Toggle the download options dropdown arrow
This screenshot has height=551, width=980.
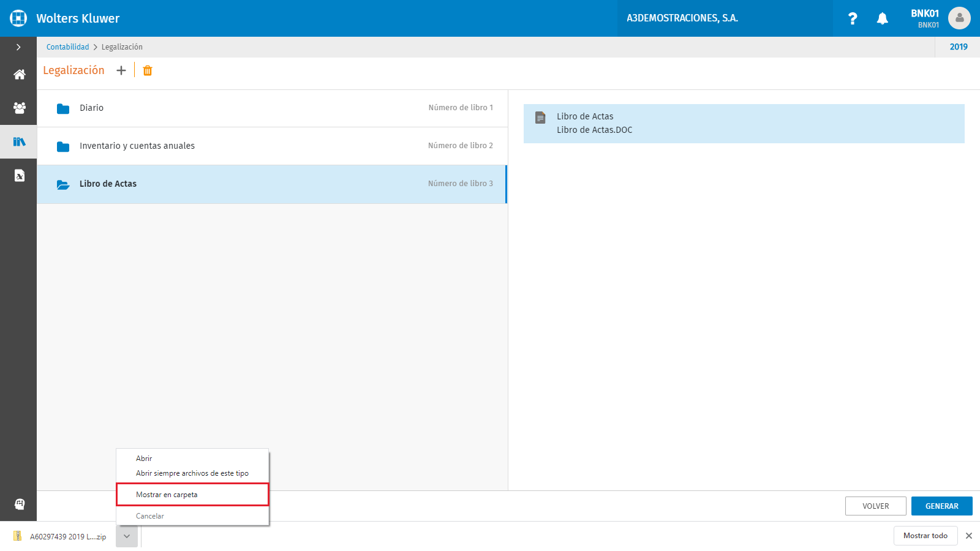(127, 536)
